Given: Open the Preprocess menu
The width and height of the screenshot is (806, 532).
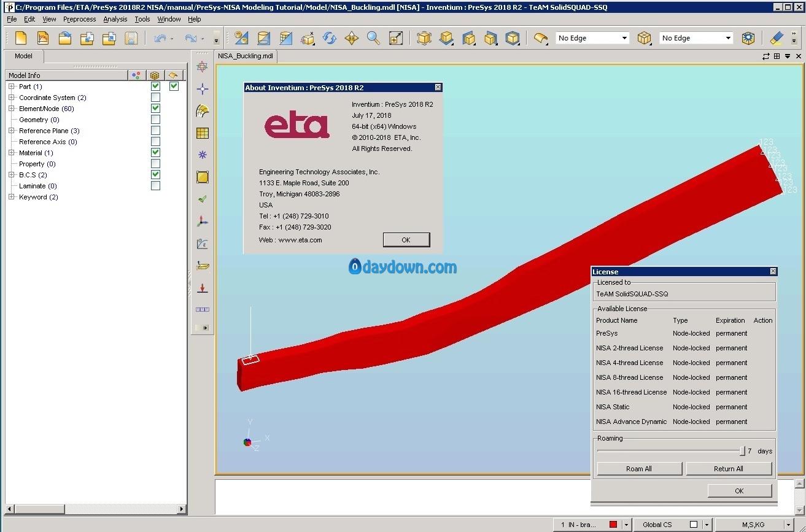Looking at the screenshot, I should tap(79, 19).
